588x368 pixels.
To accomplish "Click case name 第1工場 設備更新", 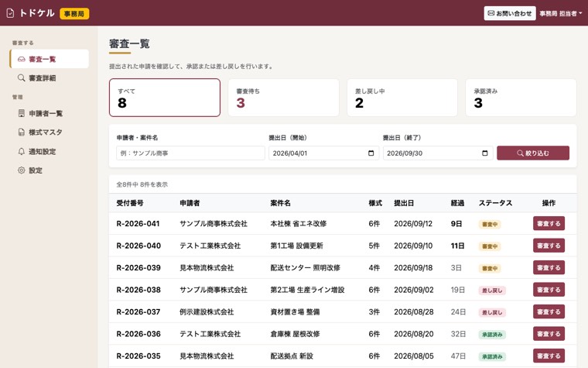I will (296, 246).
